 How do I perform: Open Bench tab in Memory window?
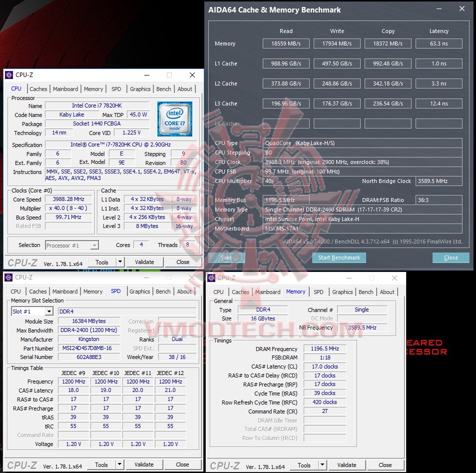tap(366, 292)
